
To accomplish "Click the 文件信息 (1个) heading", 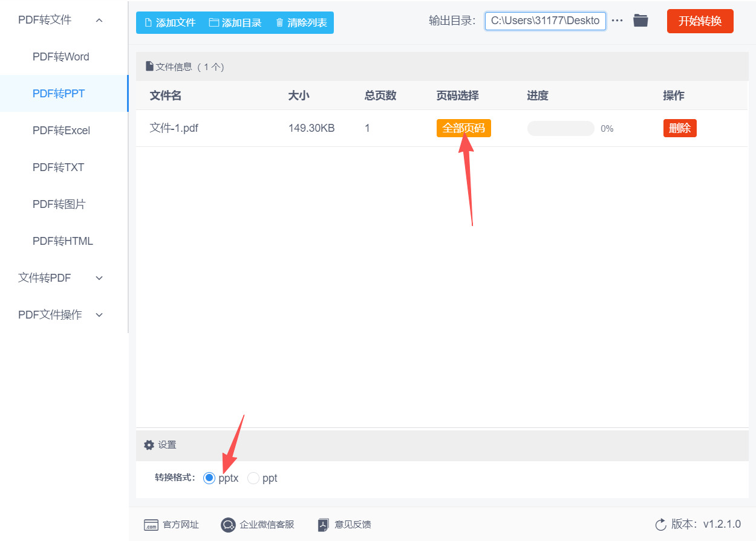I will point(190,67).
